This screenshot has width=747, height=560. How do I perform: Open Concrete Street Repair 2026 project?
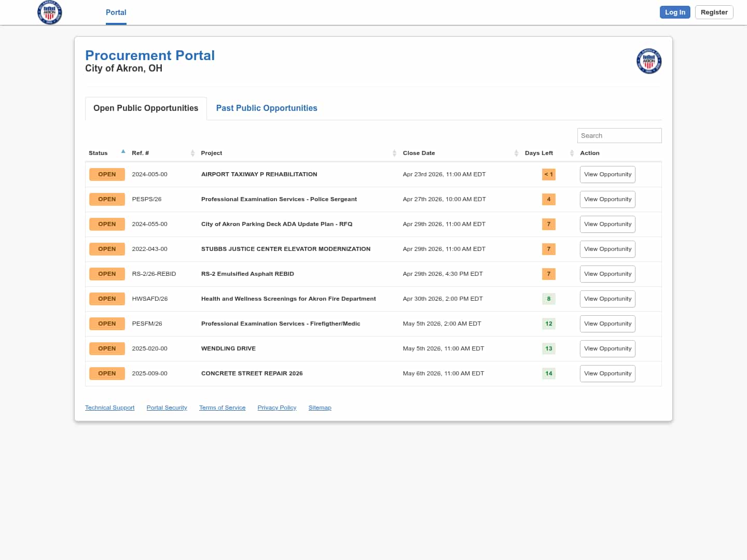(x=252, y=373)
